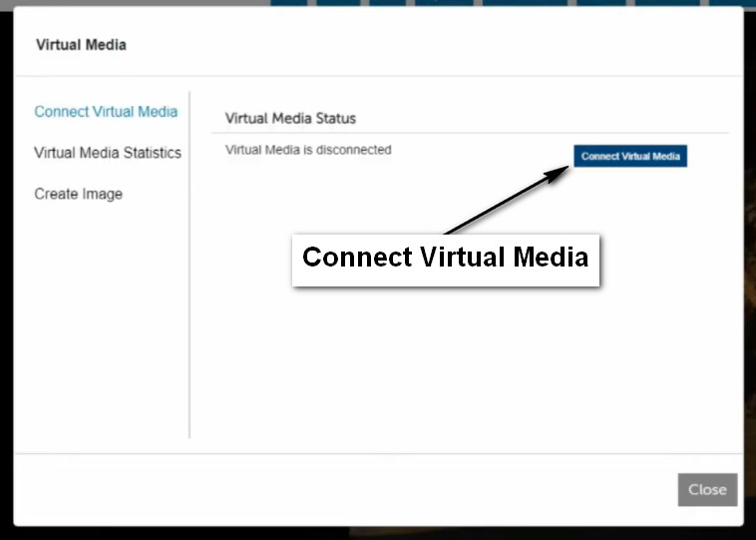Click the blue Connect Virtual Media button
Image resolution: width=756 pixels, height=540 pixels.
630,156
